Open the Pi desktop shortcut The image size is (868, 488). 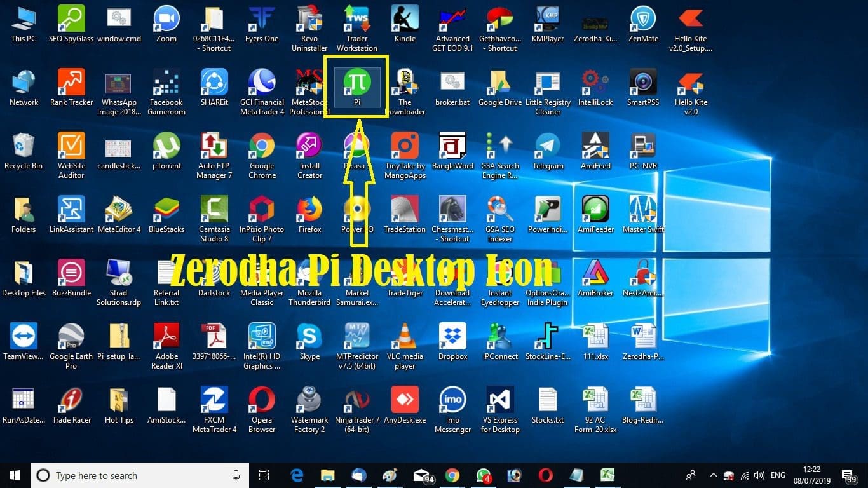point(357,86)
